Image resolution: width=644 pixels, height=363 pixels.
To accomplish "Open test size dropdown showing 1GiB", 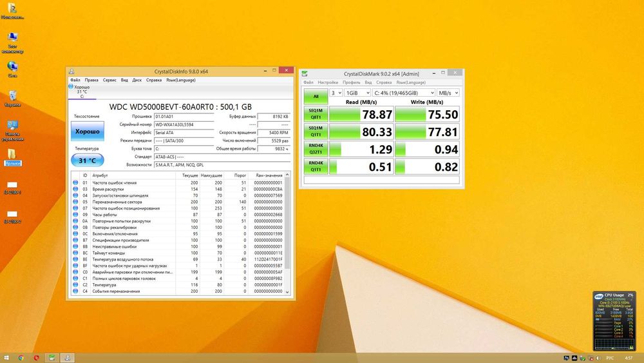I will (357, 93).
